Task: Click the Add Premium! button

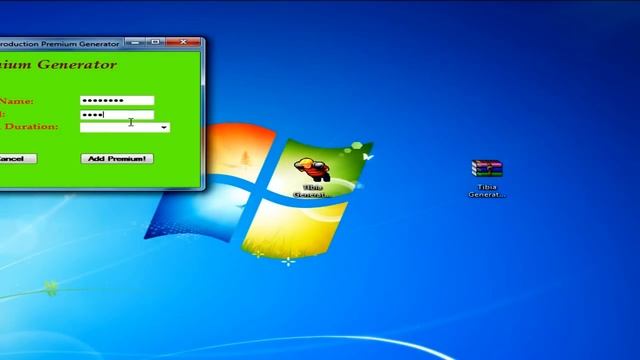Action: click(x=117, y=159)
